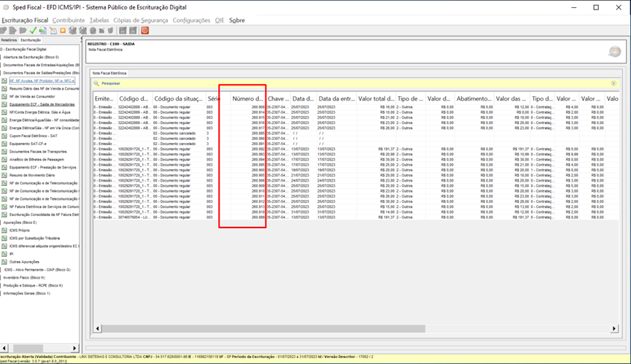Image resolution: width=631 pixels, height=364 pixels.
Task: Open the Sobre menu
Action: tap(236, 20)
